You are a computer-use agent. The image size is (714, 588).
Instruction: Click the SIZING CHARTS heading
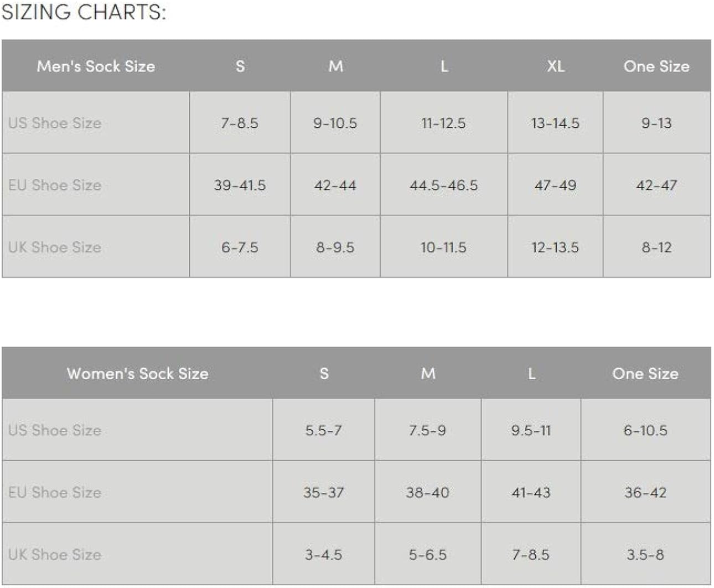(84, 12)
